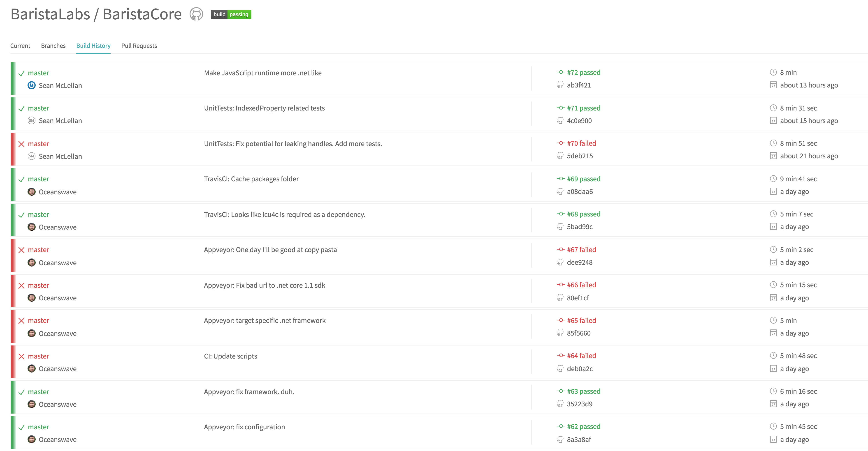Image resolution: width=868 pixels, height=451 pixels.
Task: Select the Build History tab
Action: click(x=93, y=46)
